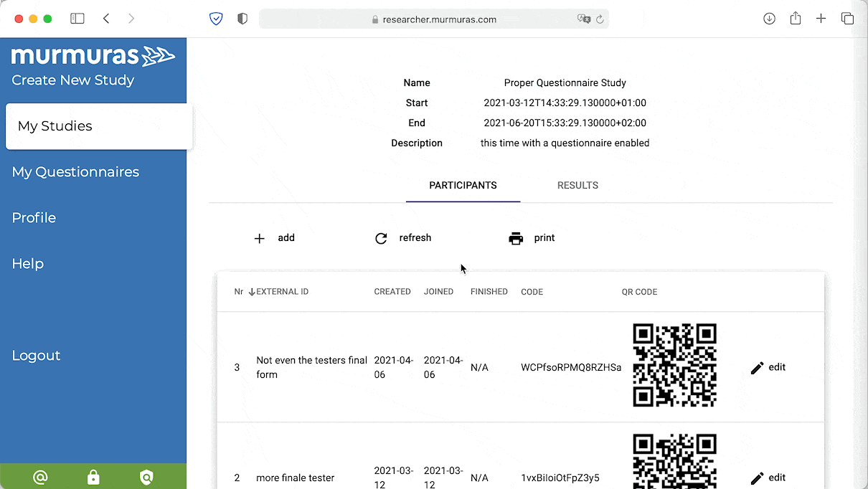Sort by the Nr column header
868x489 pixels.
click(239, 292)
